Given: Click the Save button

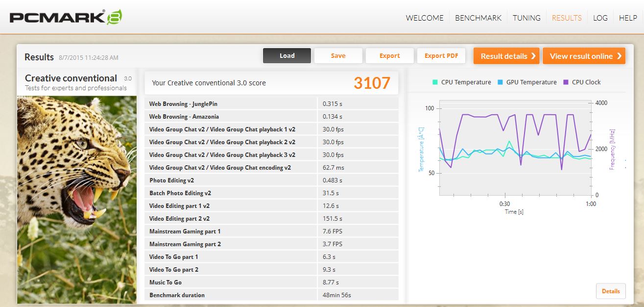Looking at the screenshot, I should pyautogui.click(x=338, y=55).
